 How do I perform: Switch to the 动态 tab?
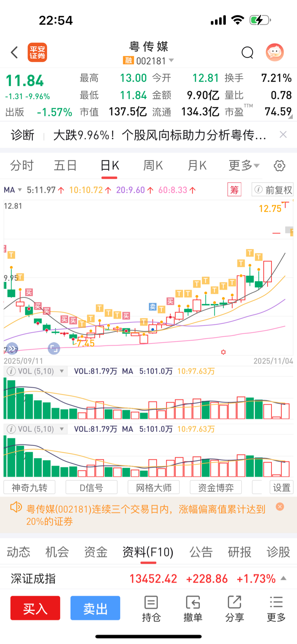[x=18, y=552]
